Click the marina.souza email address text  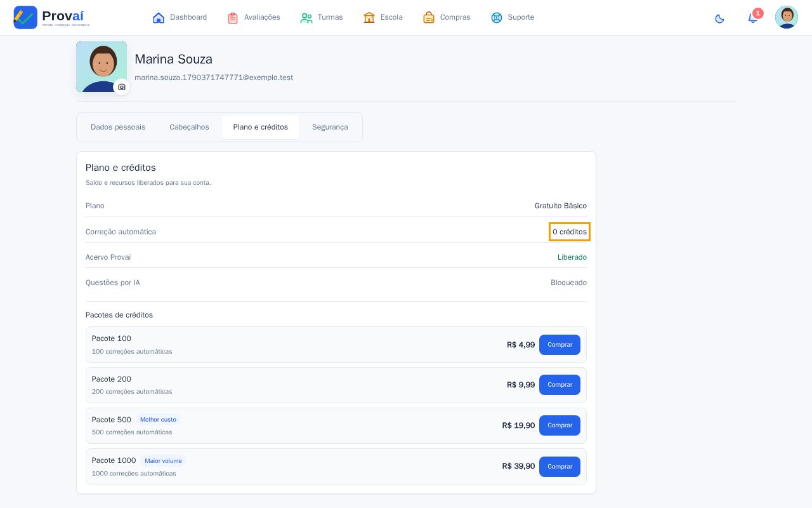[214, 77]
